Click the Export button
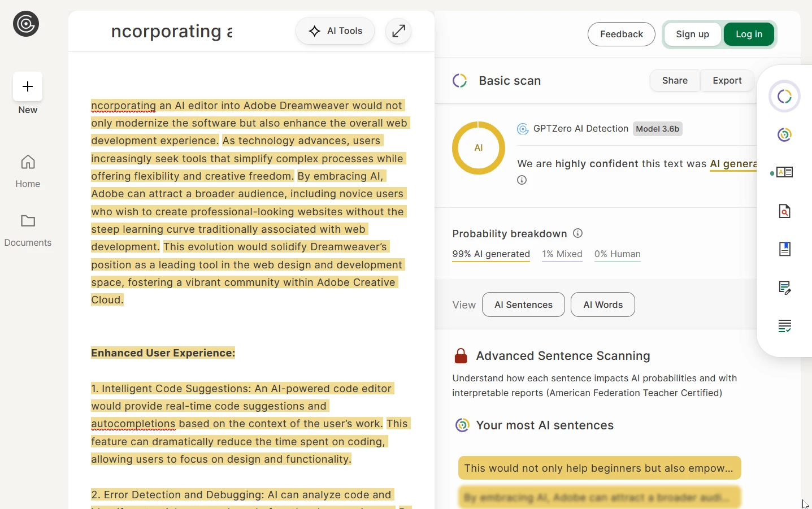 tap(727, 80)
